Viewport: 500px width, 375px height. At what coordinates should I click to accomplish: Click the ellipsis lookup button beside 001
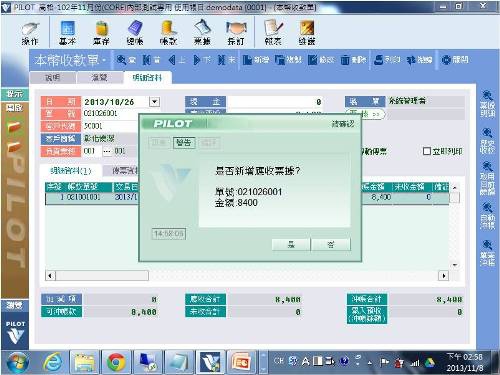point(107,151)
